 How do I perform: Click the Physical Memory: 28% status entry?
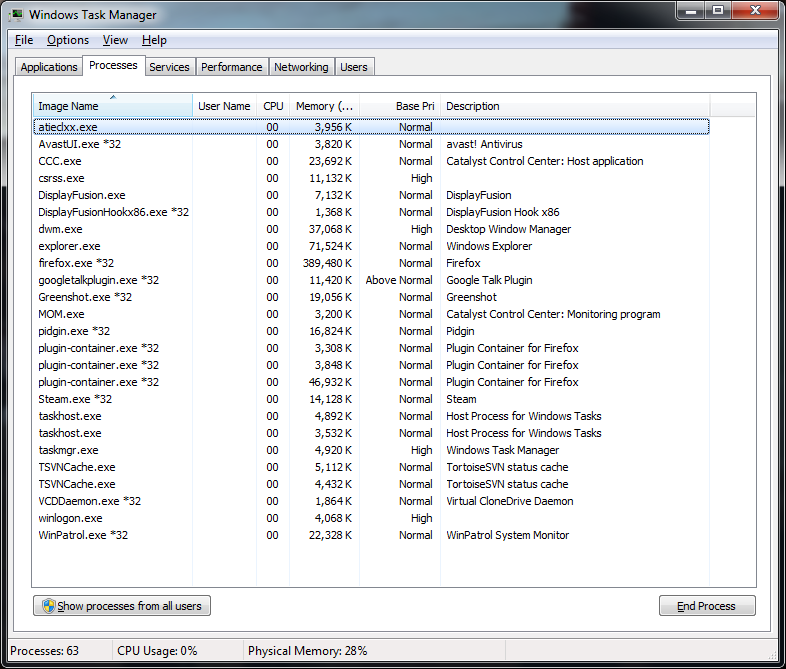click(308, 651)
